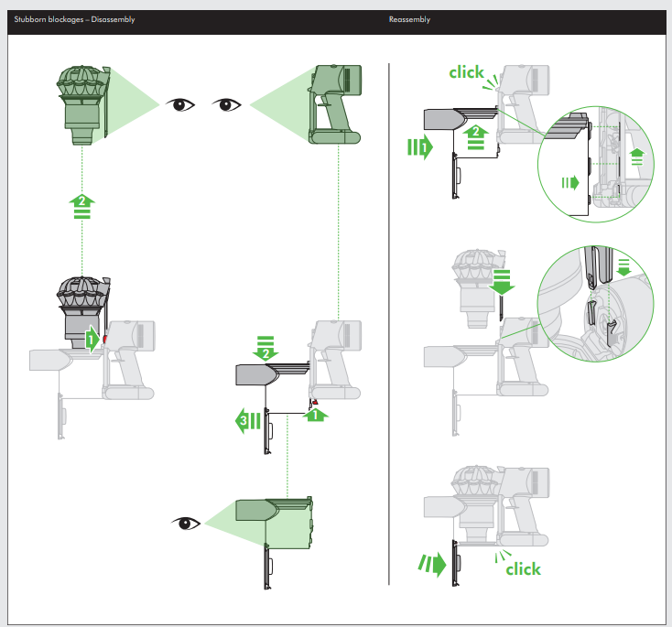Click the slanted green arrow pushing the bin flap shut
The height and width of the screenshot is (627, 672).
(432, 565)
